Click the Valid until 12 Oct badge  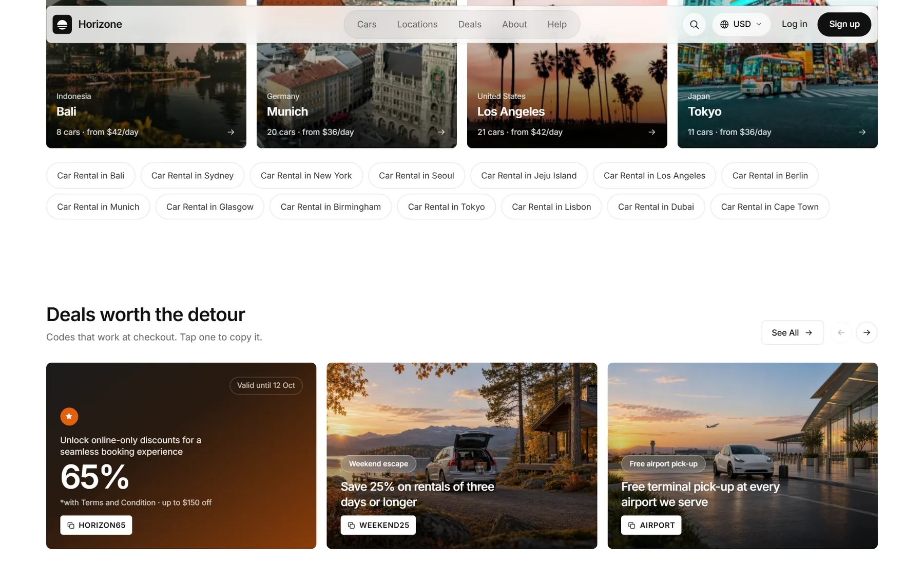click(266, 385)
